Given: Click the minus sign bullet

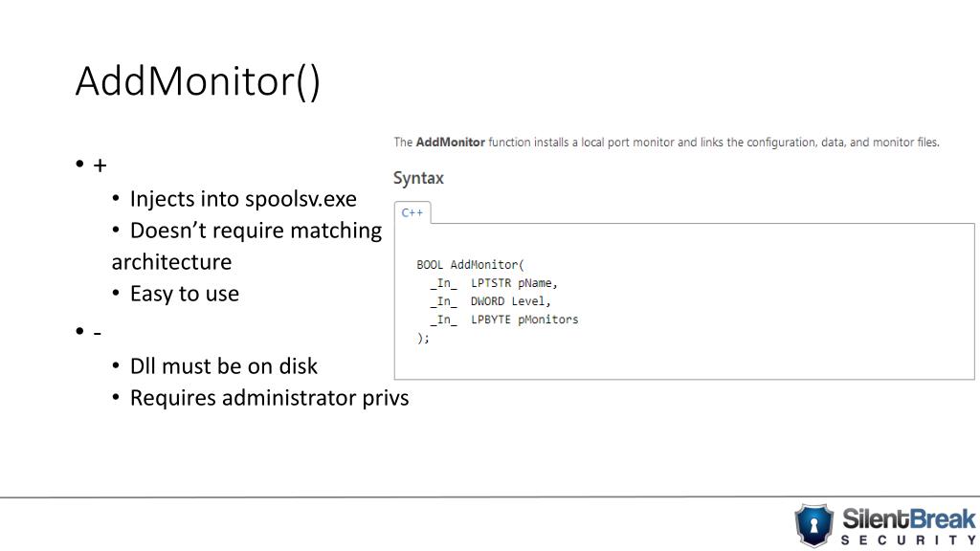Looking at the screenshot, I should (x=97, y=332).
